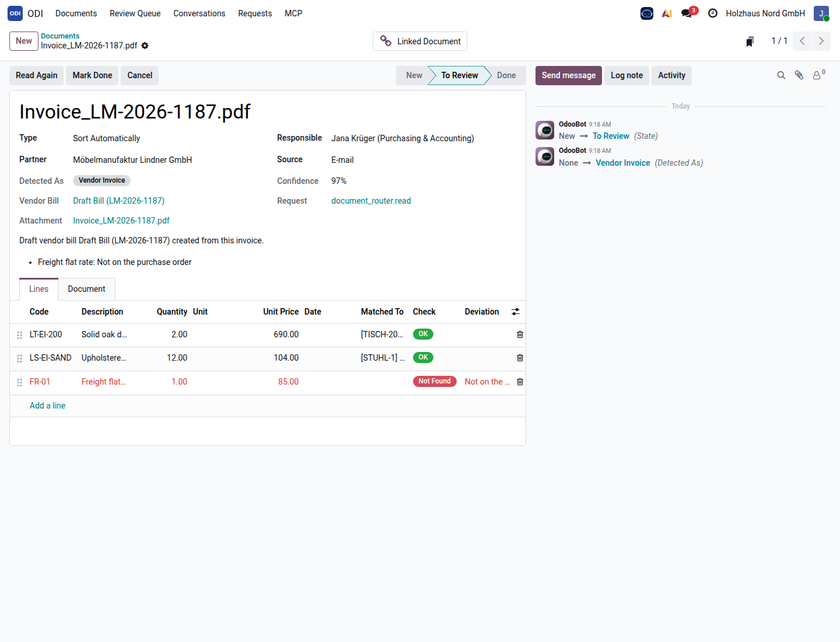Screen dimensions: 840x642
Task: Open the chatter attachments paperclip
Action: [799, 75]
